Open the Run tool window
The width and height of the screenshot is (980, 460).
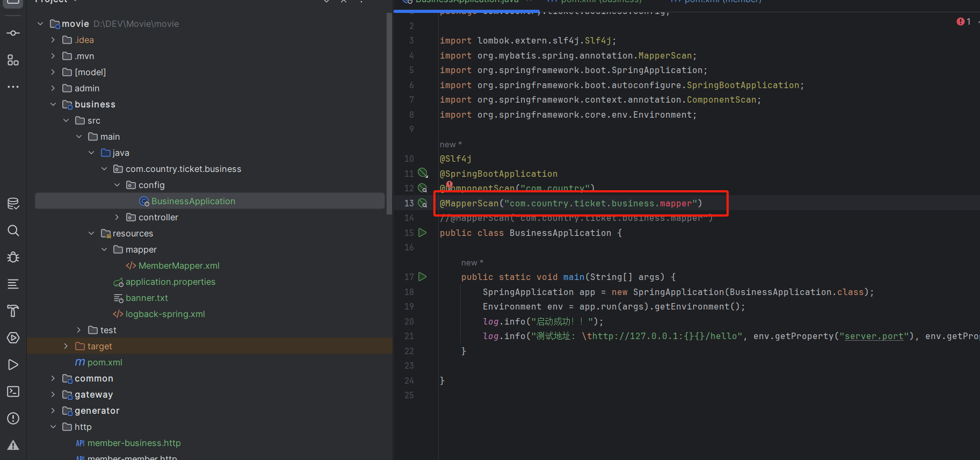pyautogui.click(x=13, y=365)
